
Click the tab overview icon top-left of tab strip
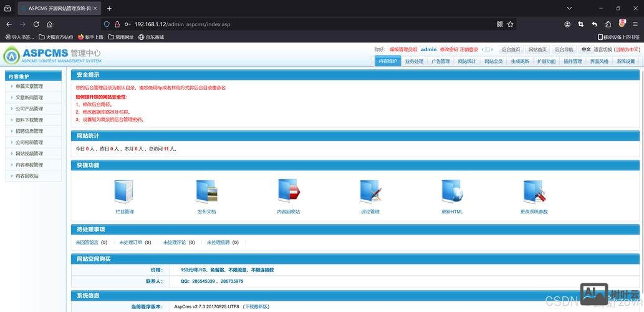(7, 9)
